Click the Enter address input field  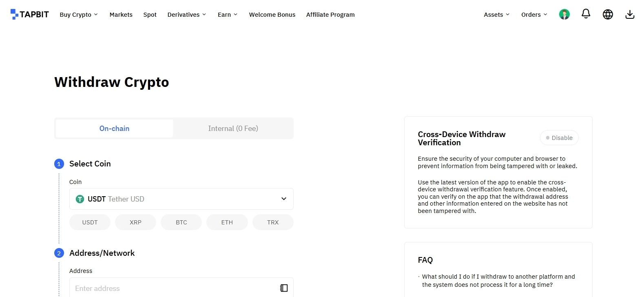[x=181, y=288]
